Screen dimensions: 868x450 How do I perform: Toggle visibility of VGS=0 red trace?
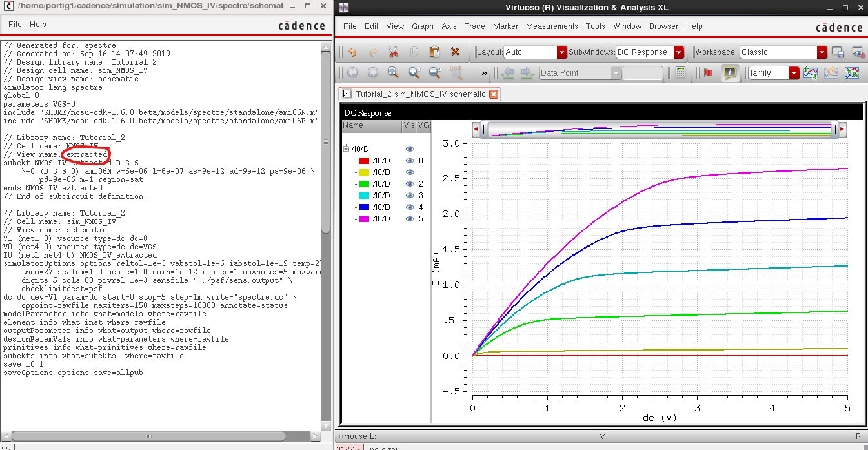tap(409, 161)
